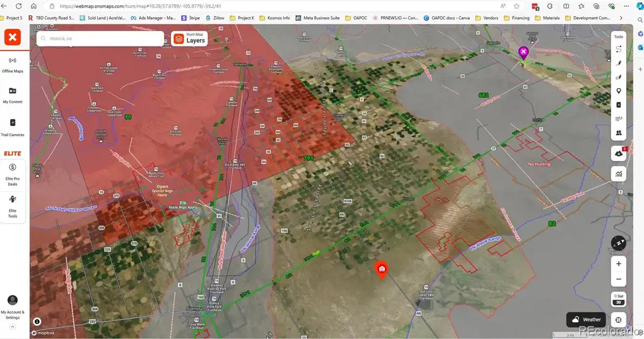Image resolution: width=644 pixels, height=339 pixels.
Task: Center map on my location
Action: coord(619,320)
